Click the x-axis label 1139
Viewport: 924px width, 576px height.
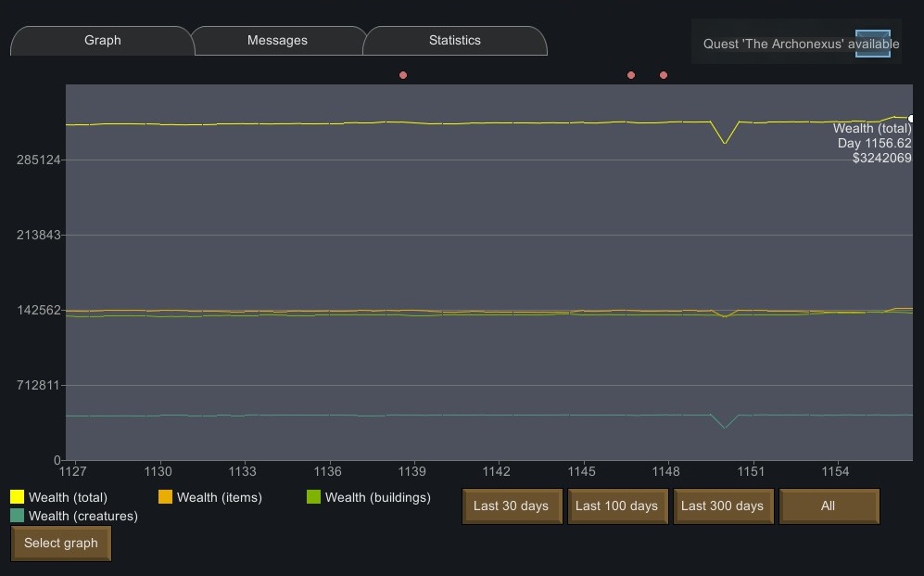(x=411, y=471)
